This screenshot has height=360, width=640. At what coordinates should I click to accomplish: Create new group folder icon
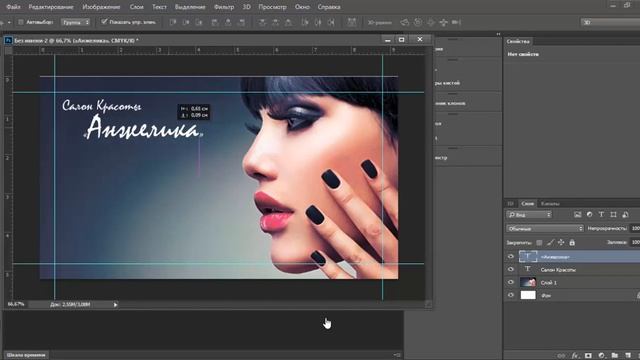[x=615, y=356]
